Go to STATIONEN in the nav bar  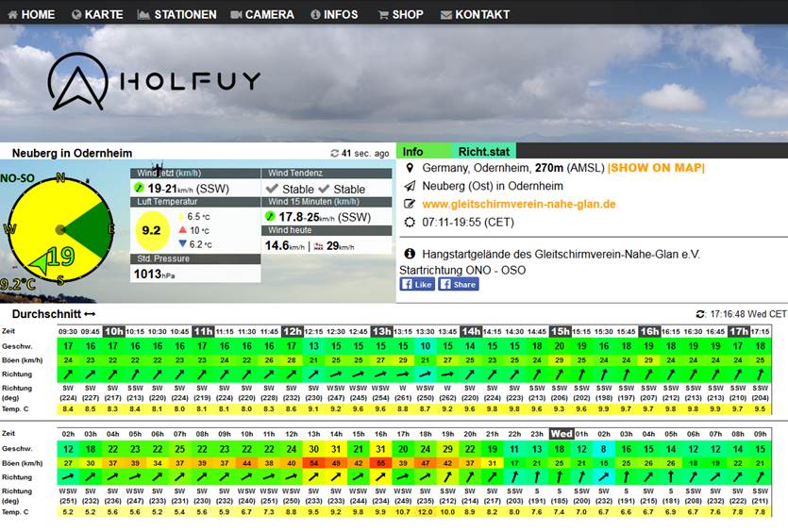click(176, 14)
